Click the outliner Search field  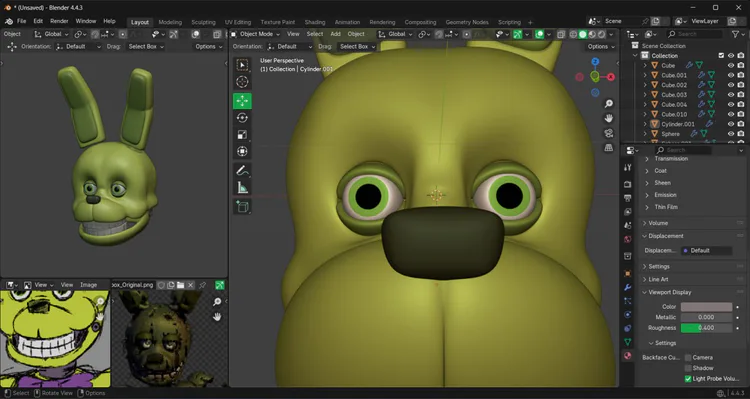pos(695,34)
